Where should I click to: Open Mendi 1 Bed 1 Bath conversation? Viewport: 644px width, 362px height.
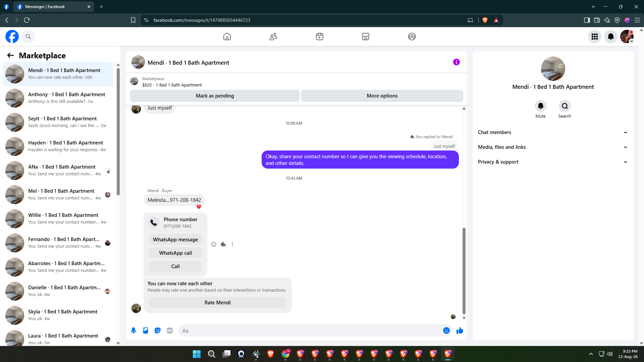click(x=58, y=74)
